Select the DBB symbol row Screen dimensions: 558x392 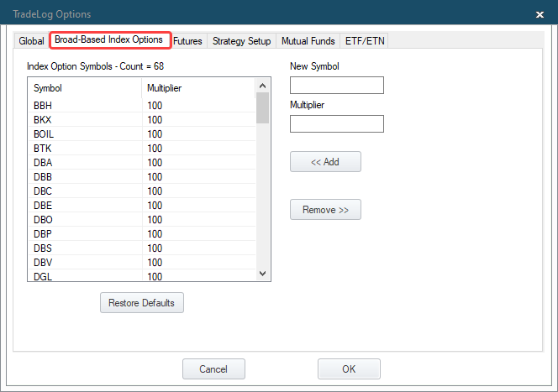click(142, 176)
